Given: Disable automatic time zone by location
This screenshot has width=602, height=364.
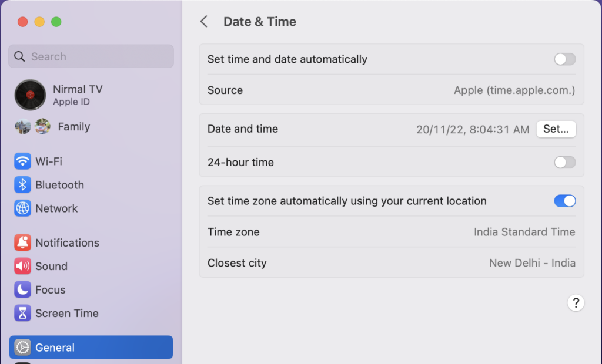Looking at the screenshot, I should (565, 201).
